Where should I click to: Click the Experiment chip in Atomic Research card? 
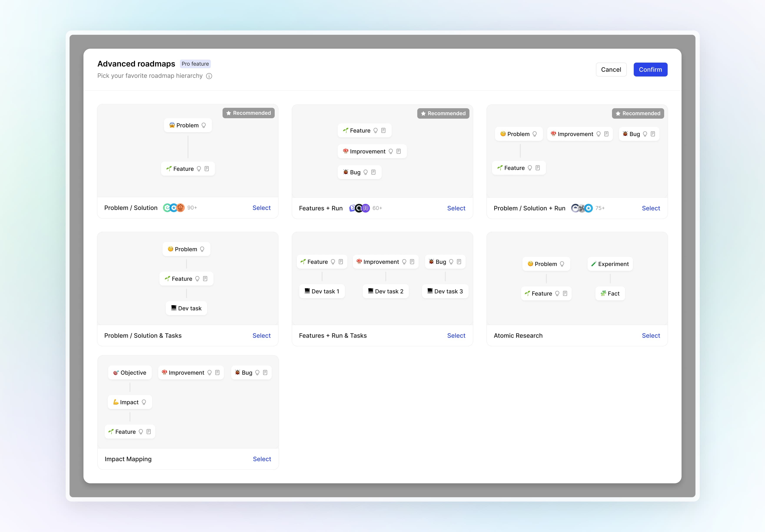(610, 264)
